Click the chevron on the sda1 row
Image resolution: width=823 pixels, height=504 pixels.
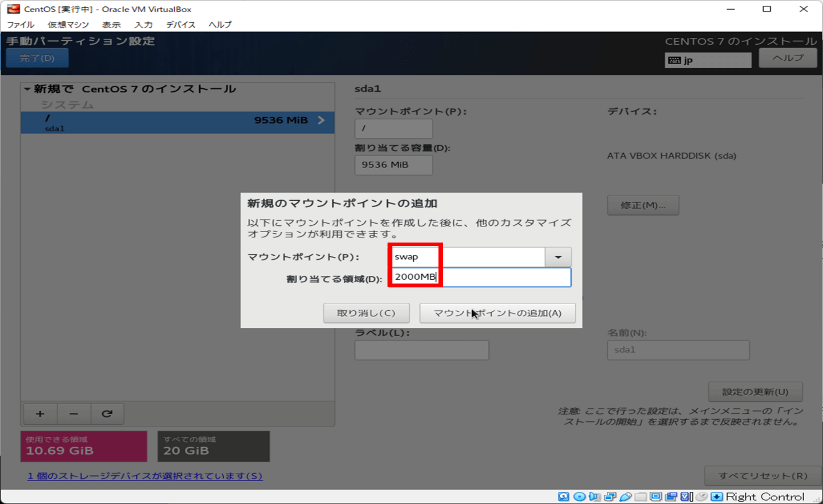coord(321,120)
